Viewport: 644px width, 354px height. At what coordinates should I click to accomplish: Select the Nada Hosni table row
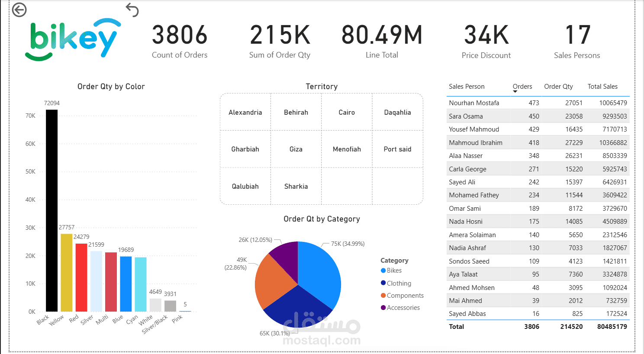click(538, 222)
